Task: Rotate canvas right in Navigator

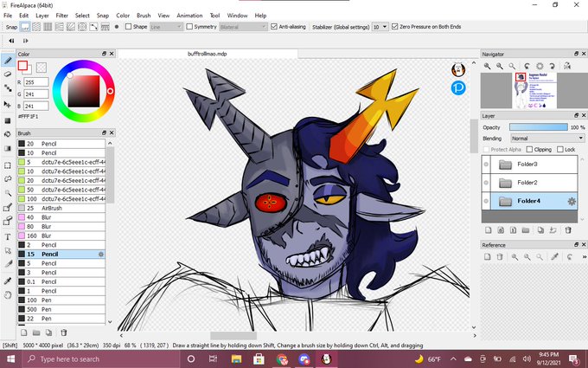Action: click(x=552, y=66)
